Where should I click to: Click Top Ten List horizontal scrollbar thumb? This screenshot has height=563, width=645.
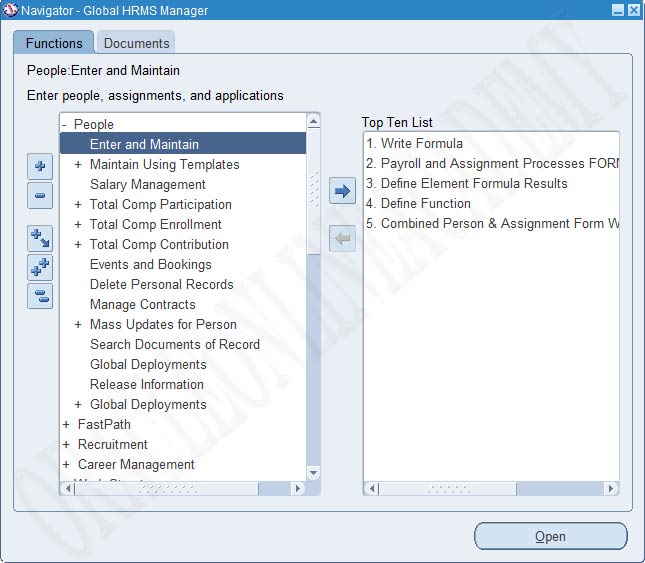pos(448,489)
